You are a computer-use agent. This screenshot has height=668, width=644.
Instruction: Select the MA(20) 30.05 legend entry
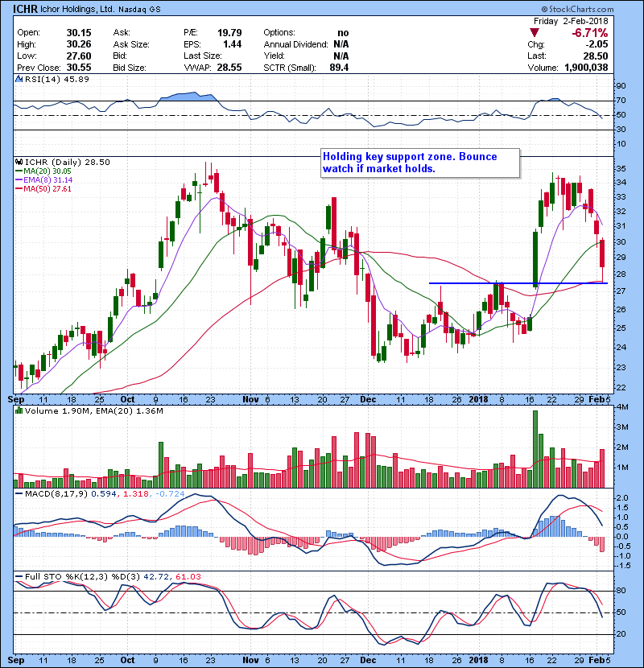click(x=43, y=171)
